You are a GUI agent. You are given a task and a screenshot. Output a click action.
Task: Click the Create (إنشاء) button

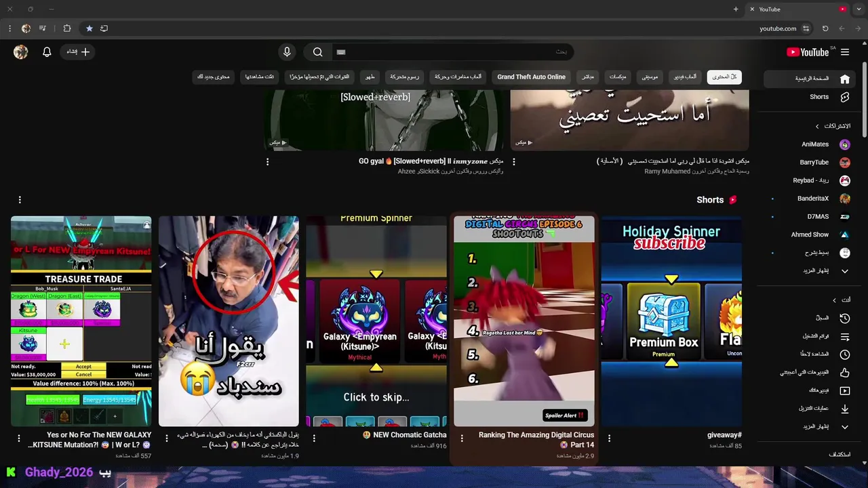78,52
